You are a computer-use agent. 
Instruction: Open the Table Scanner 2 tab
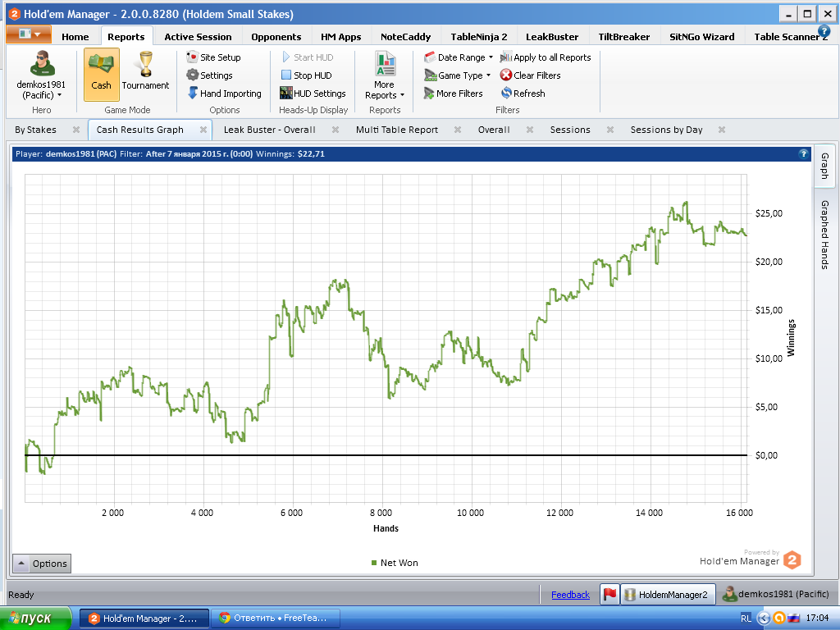coord(791,37)
